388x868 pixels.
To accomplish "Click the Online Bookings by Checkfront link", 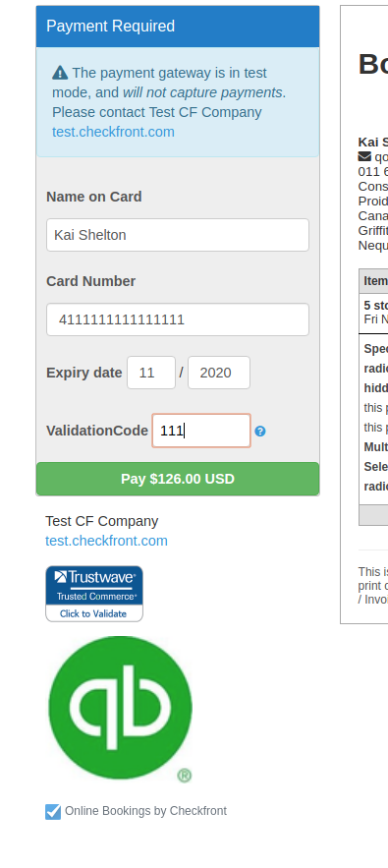I will coord(145,811).
